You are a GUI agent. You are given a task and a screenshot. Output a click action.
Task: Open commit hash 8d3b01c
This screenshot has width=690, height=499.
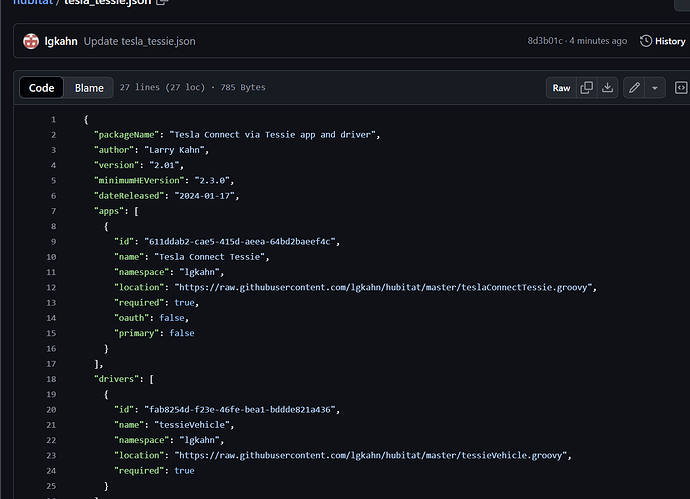(x=545, y=41)
